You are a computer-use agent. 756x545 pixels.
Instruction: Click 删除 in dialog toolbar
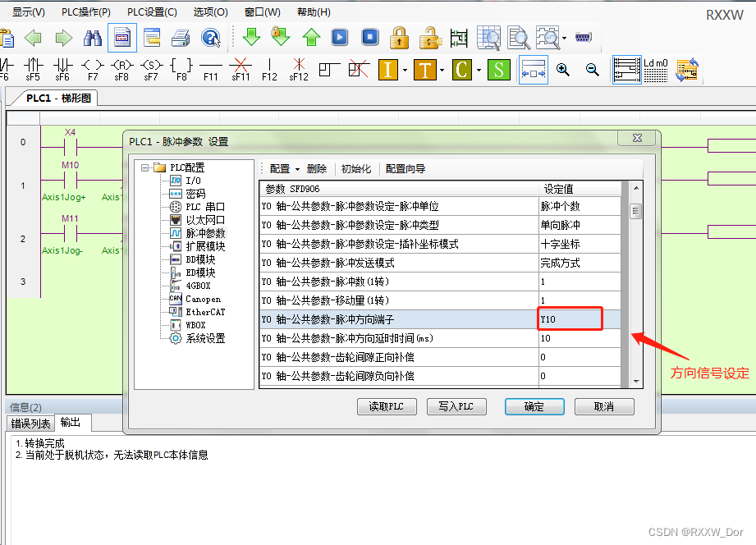coord(317,169)
